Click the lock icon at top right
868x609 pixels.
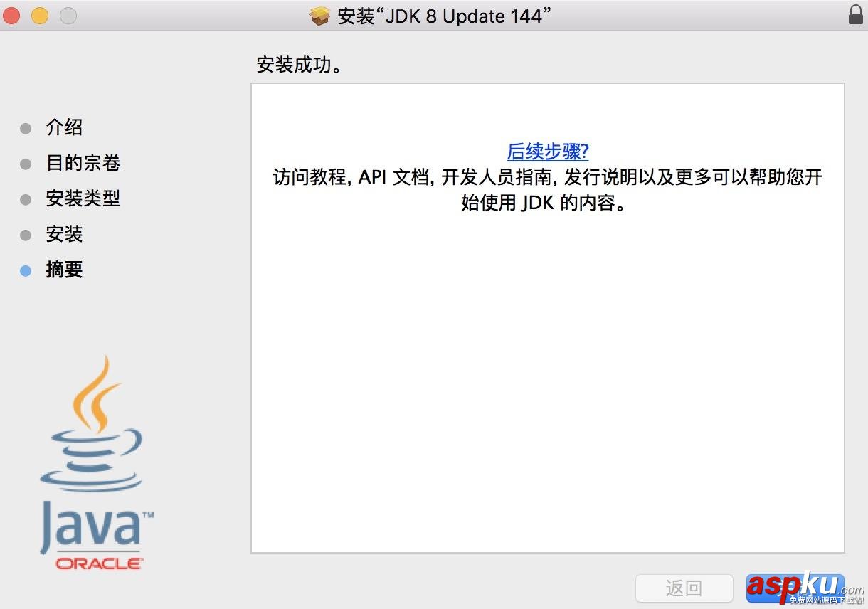tap(854, 15)
